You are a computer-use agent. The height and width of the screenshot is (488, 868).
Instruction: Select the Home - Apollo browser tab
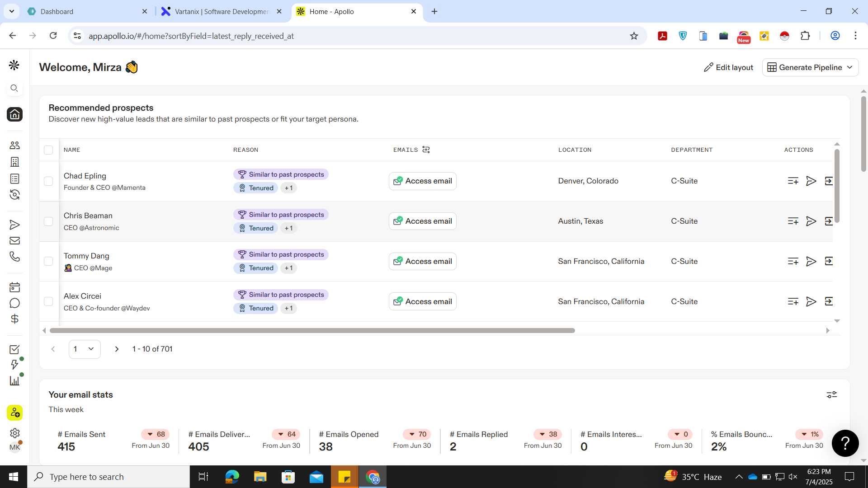[x=357, y=11]
